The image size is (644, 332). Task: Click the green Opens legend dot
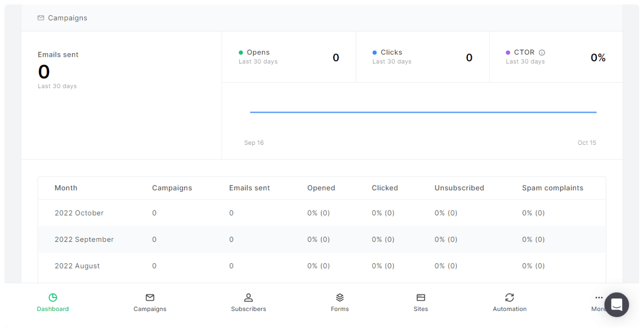tap(241, 53)
